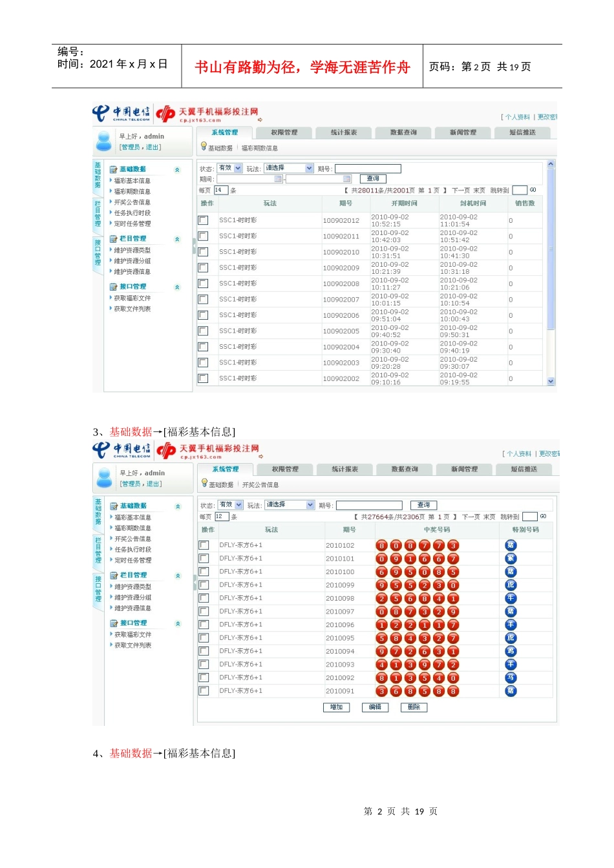Switch to 数据查询 tab on the 开奖公告信息 page
614x868 pixels.
[x=405, y=470]
